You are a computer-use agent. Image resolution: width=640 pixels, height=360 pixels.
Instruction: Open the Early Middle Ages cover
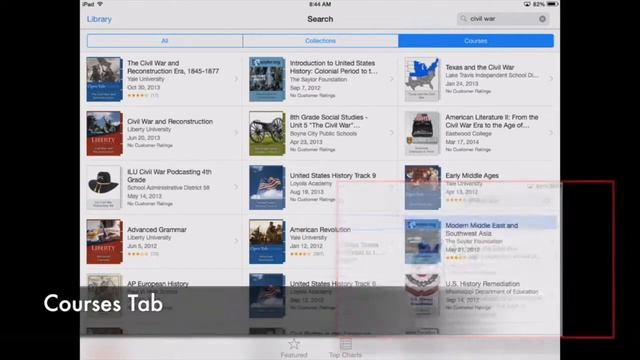[x=422, y=187]
